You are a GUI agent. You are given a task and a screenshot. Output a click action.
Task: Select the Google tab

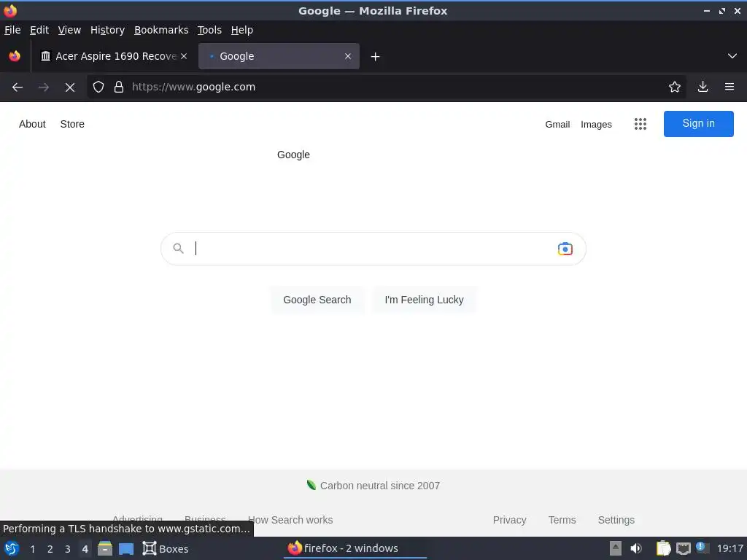point(279,56)
